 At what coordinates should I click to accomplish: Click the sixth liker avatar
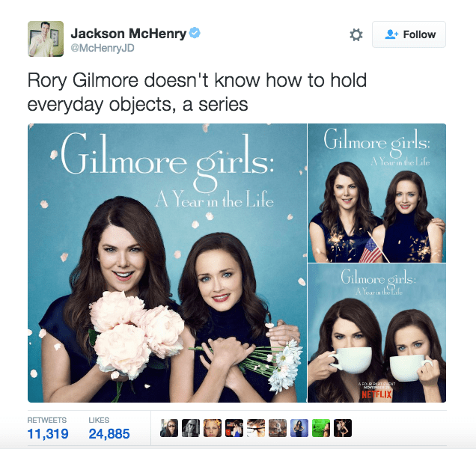(278, 428)
